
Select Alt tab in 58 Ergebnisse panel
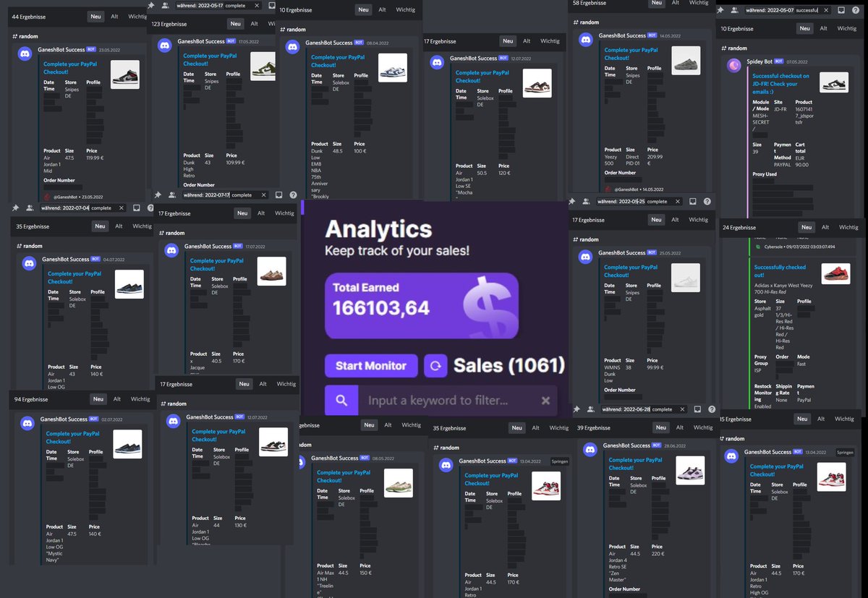coord(676,3)
